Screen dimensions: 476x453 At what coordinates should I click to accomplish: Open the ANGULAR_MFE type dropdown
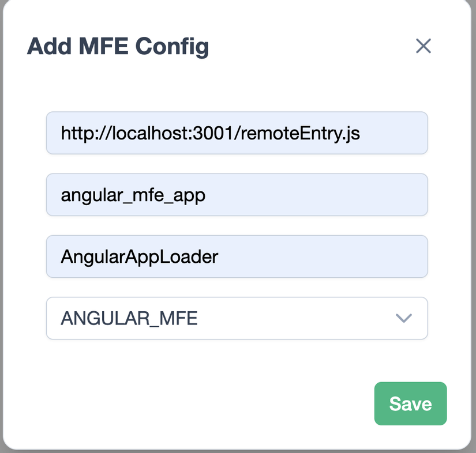tap(237, 318)
